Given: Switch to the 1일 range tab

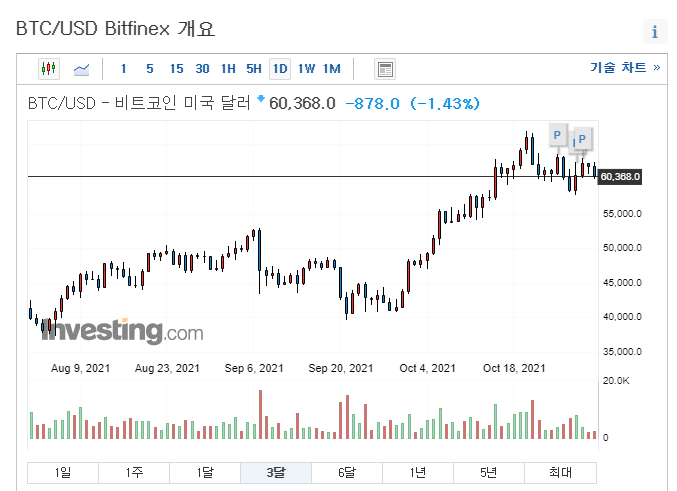Looking at the screenshot, I should (x=63, y=472).
